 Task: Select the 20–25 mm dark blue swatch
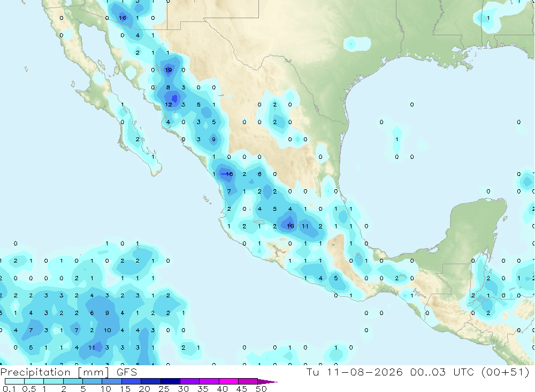151,381
